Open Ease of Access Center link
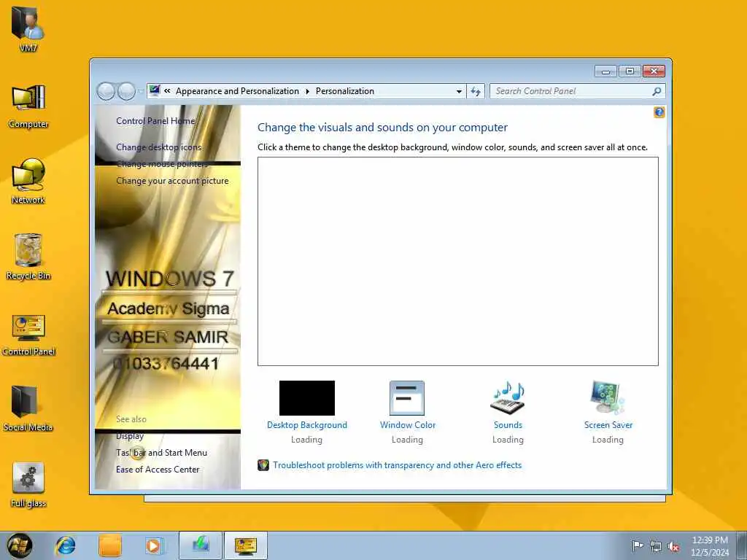This screenshot has width=747, height=560. click(x=158, y=470)
